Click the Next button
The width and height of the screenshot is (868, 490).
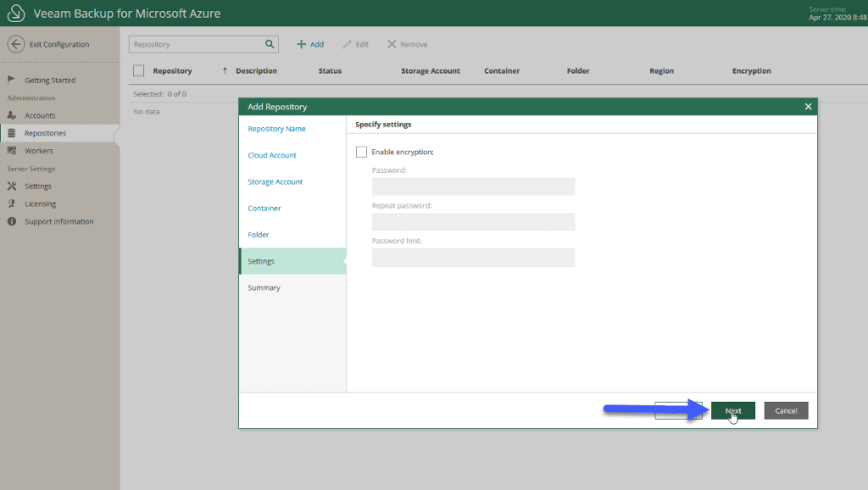(733, 411)
